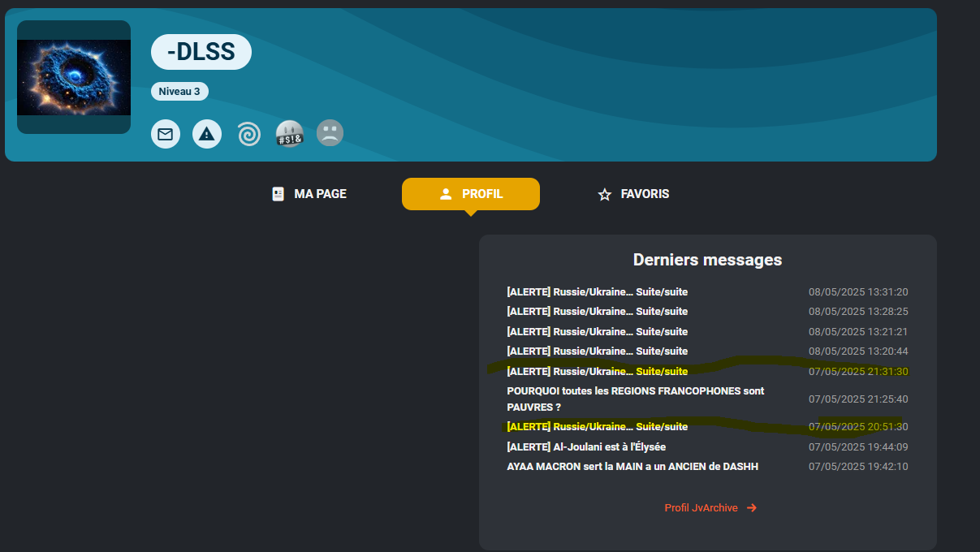This screenshot has width=980, height=552.
Task: Open the Profil JvArchive link
Action: coord(701,508)
